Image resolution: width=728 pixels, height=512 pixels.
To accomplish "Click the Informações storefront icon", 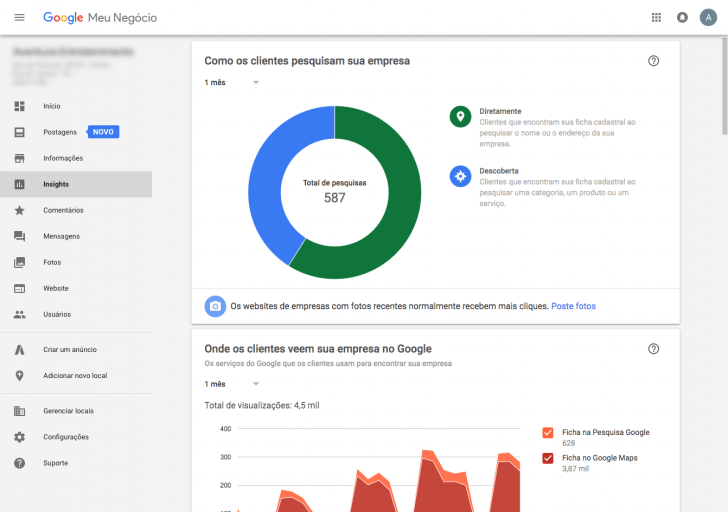I will 20,158.
